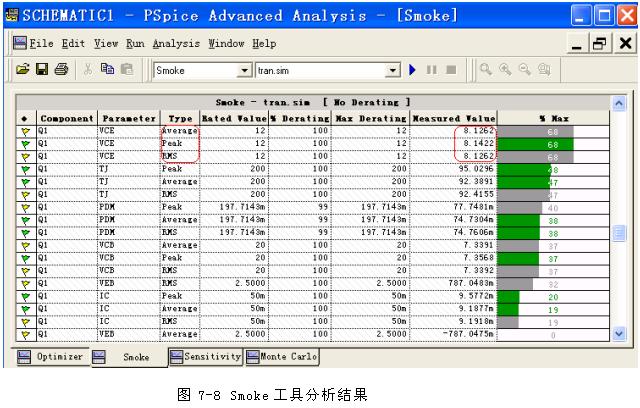Click the Zoom out magnifier icon

tap(525, 69)
